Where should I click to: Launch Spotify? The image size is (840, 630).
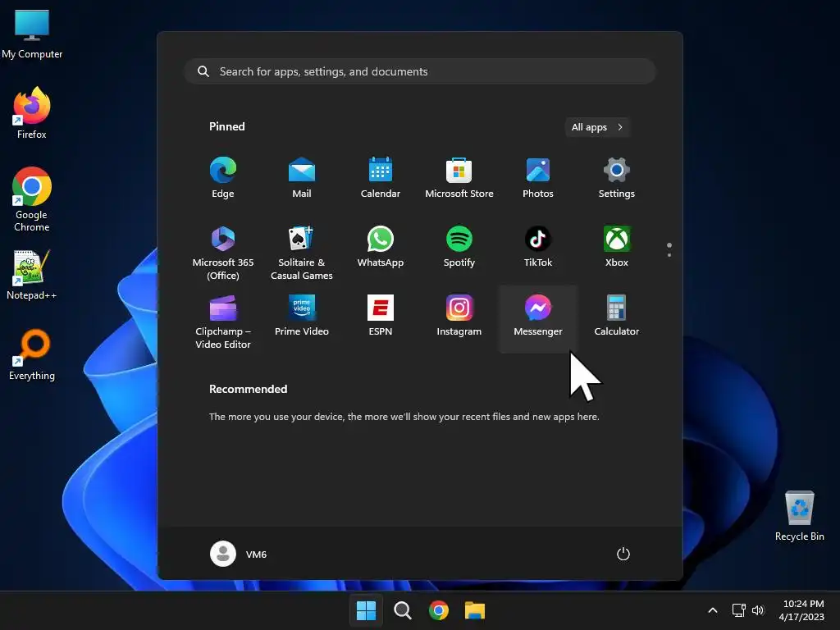click(x=459, y=248)
